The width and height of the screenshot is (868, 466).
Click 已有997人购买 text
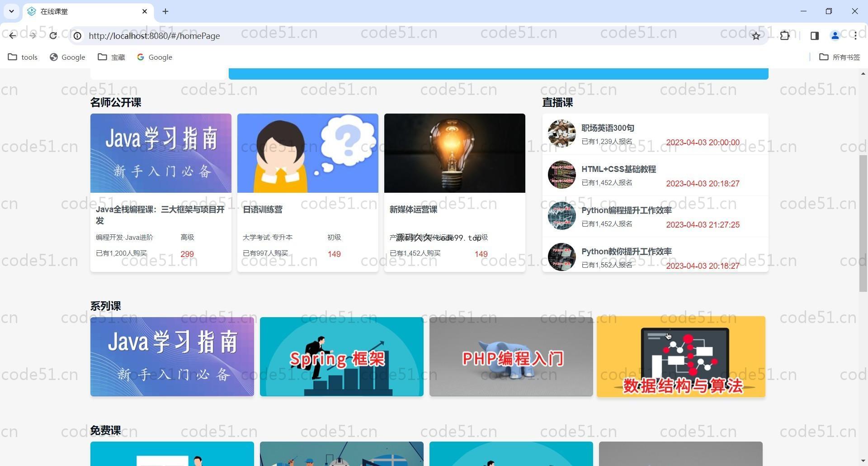coord(265,253)
